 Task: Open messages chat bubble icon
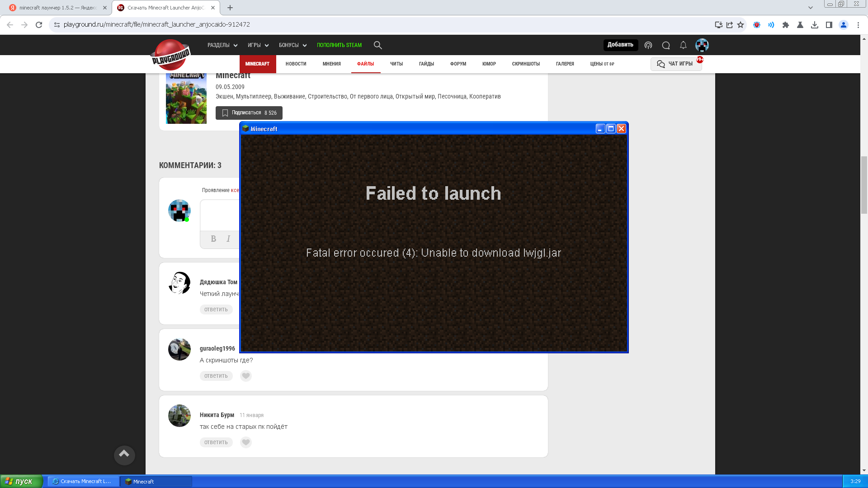tap(666, 45)
